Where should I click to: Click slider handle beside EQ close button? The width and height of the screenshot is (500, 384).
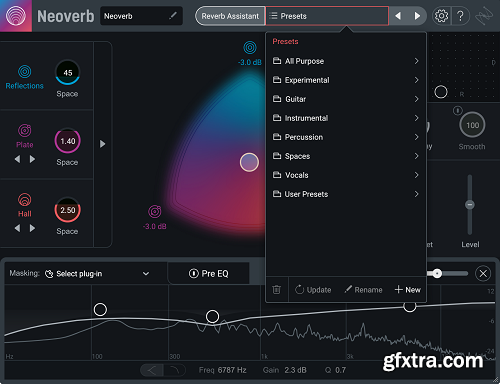(437, 274)
